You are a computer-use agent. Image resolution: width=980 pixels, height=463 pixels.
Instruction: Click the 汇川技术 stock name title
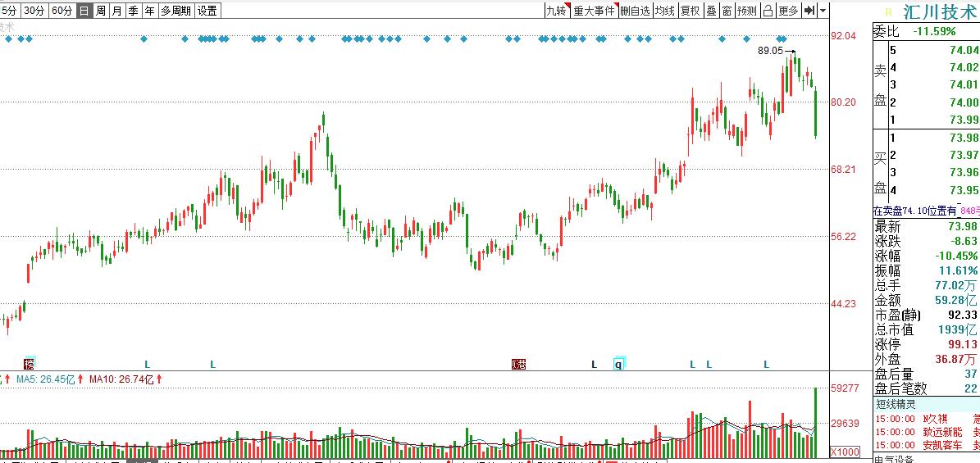pyautogui.click(x=939, y=11)
